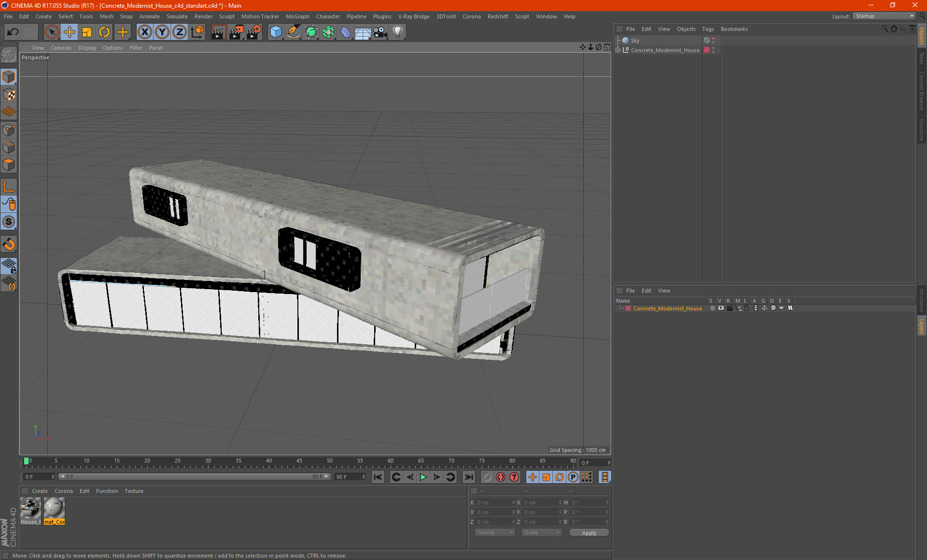This screenshot has height=560, width=927.
Task: Switch to Points mode
Action: tap(9, 129)
